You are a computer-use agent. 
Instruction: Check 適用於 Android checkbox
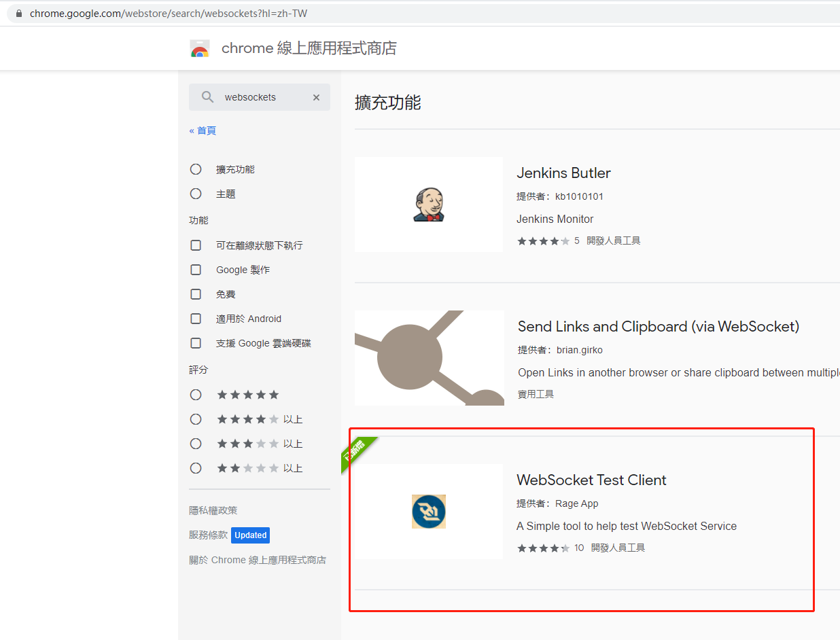pyautogui.click(x=196, y=319)
